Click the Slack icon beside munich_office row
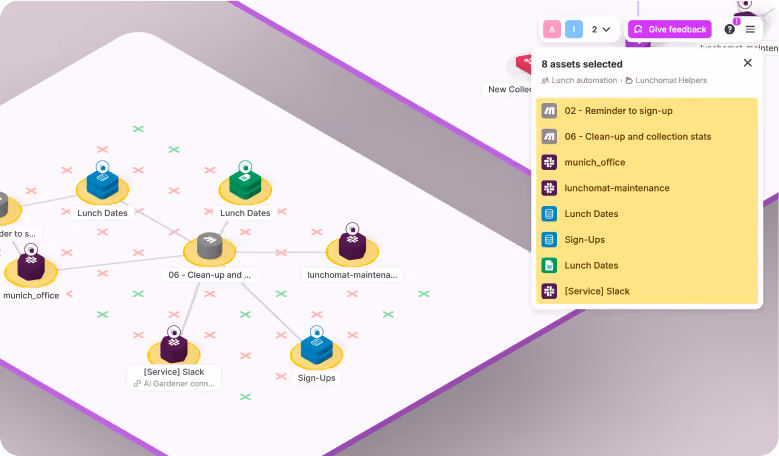Screen dimensions: 779x456 pos(549,162)
